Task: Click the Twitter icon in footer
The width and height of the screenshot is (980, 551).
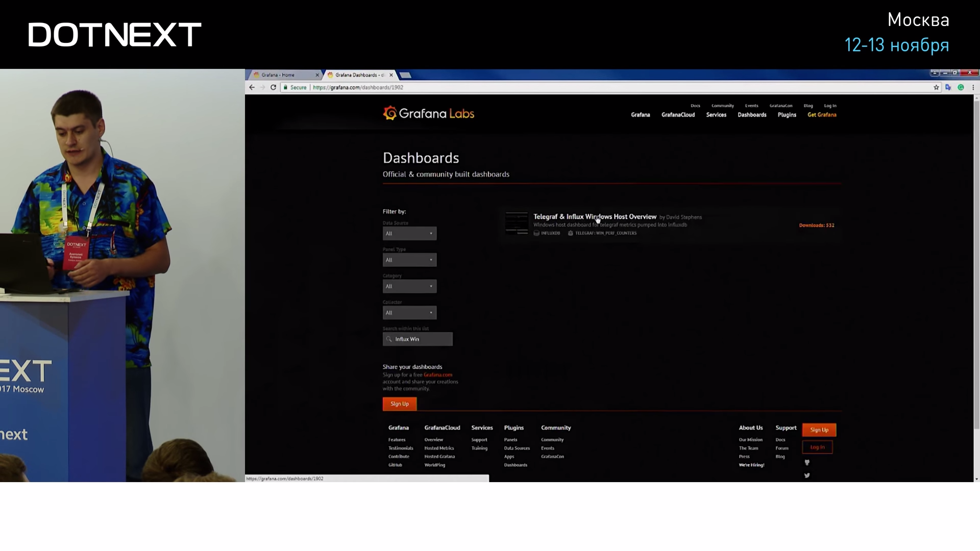Action: [807, 475]
